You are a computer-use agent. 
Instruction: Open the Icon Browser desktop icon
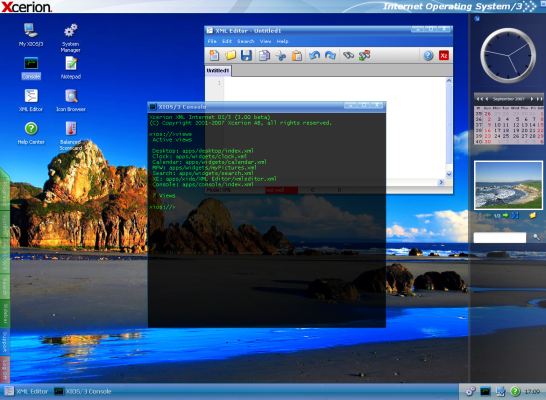[71, 101]
